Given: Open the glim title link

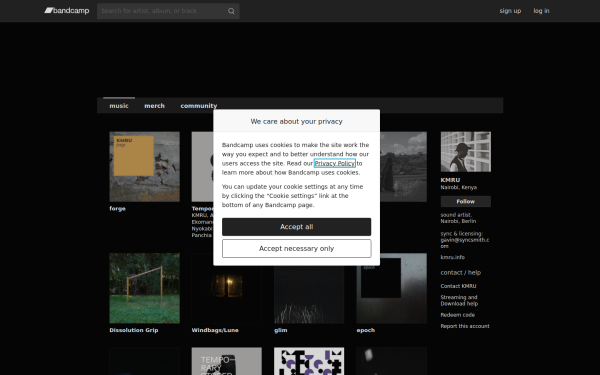Looking at the screenshot, I should (280, 330).
